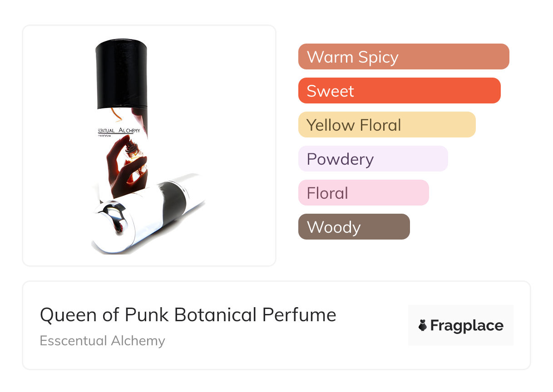The width and height of the screenshot is (553, 392).
Task: Click the Warm Spicy accord bar
Action: 403,57
